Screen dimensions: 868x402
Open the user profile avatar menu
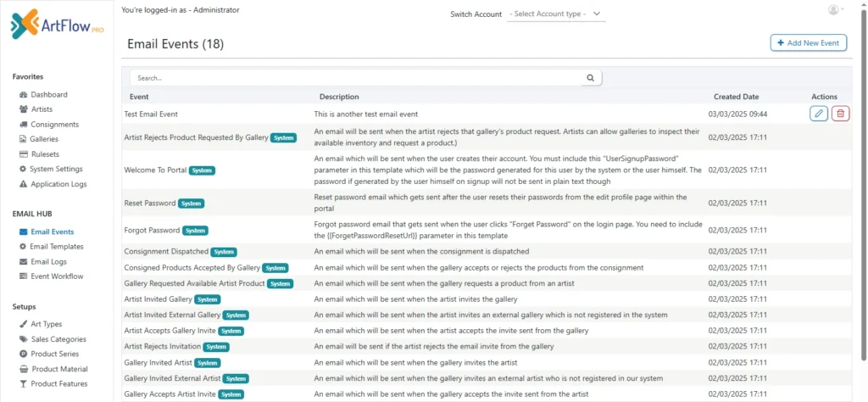tap(834, 10)
